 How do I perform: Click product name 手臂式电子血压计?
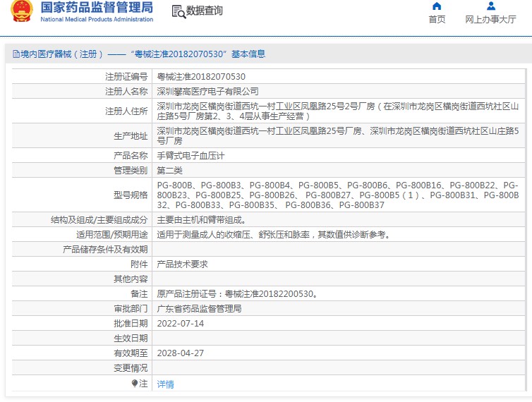[191, 156]
